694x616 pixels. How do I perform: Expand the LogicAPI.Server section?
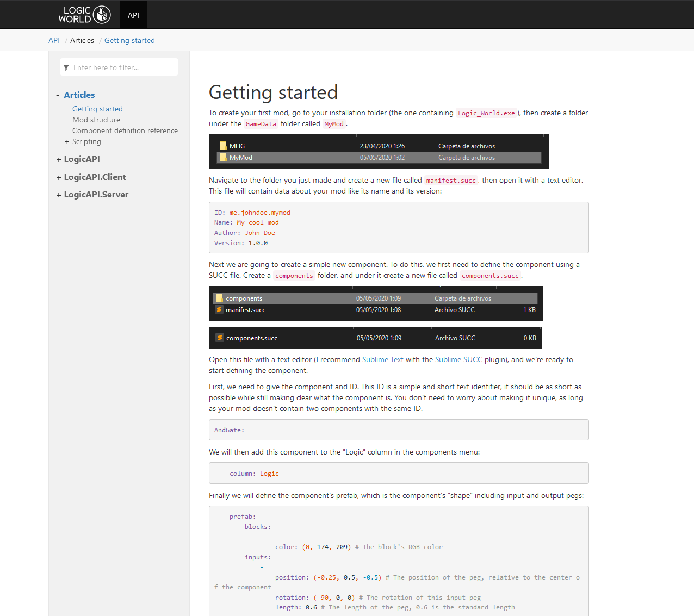pos(59,195)
